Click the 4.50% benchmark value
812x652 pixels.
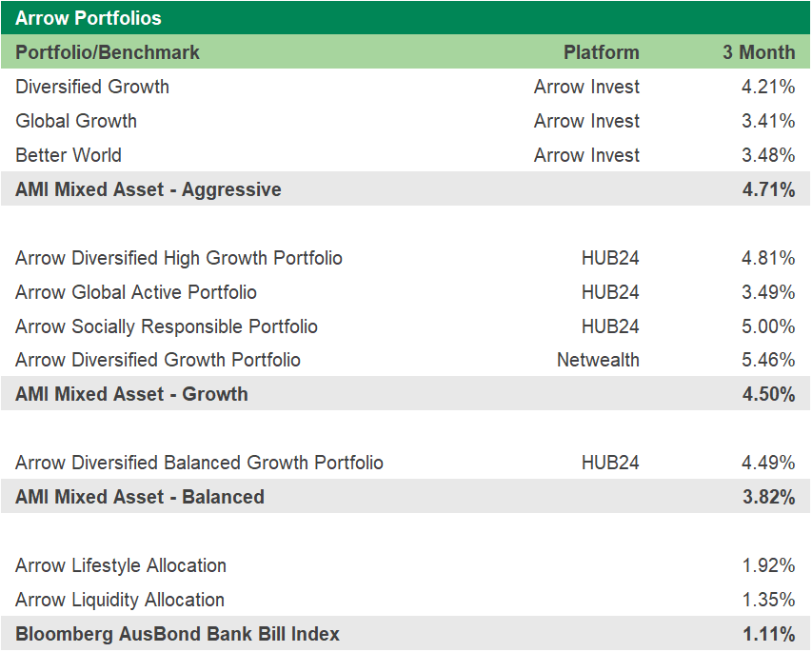(x=768, y=394)
